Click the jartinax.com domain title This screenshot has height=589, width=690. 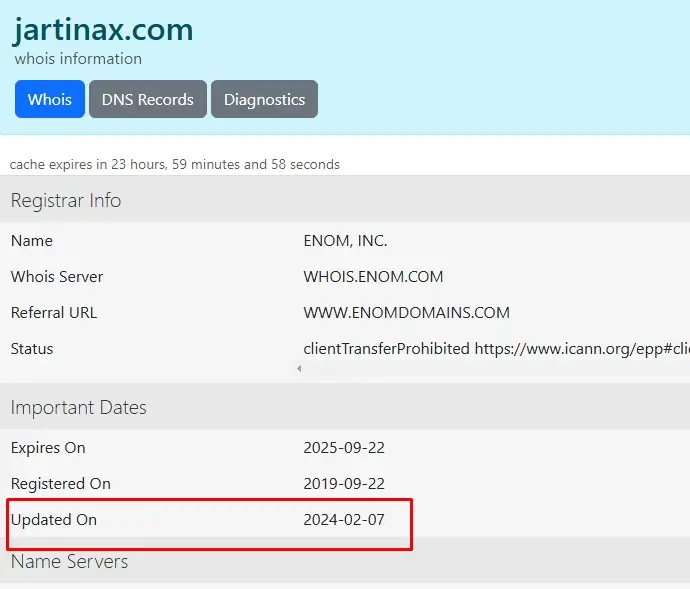[x=103, y=30]
